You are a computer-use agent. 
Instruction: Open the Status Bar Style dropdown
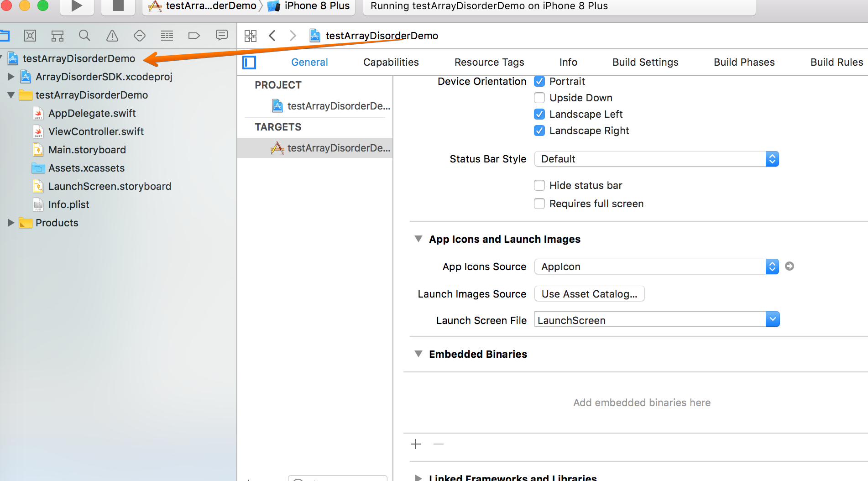click(656, 159)
